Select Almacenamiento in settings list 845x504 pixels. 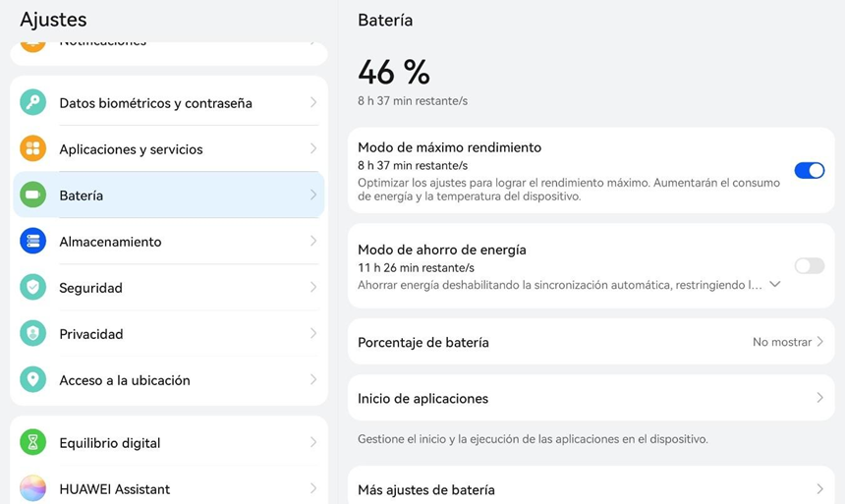169,241
